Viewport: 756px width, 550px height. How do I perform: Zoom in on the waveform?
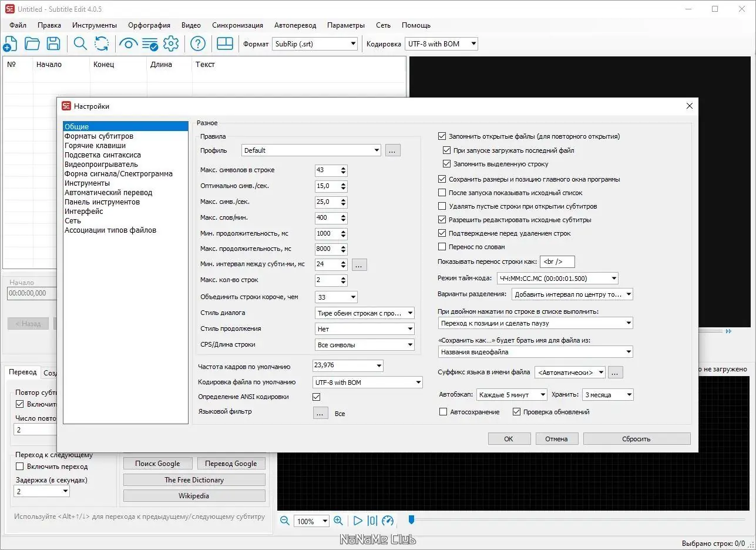pyautogui.click(x=338, y=521)
